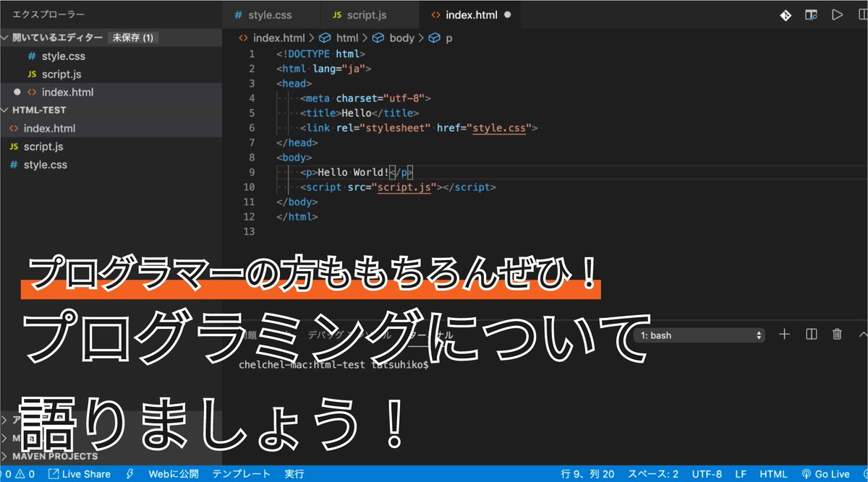Switch to the style.css tab

coord(271,14)
